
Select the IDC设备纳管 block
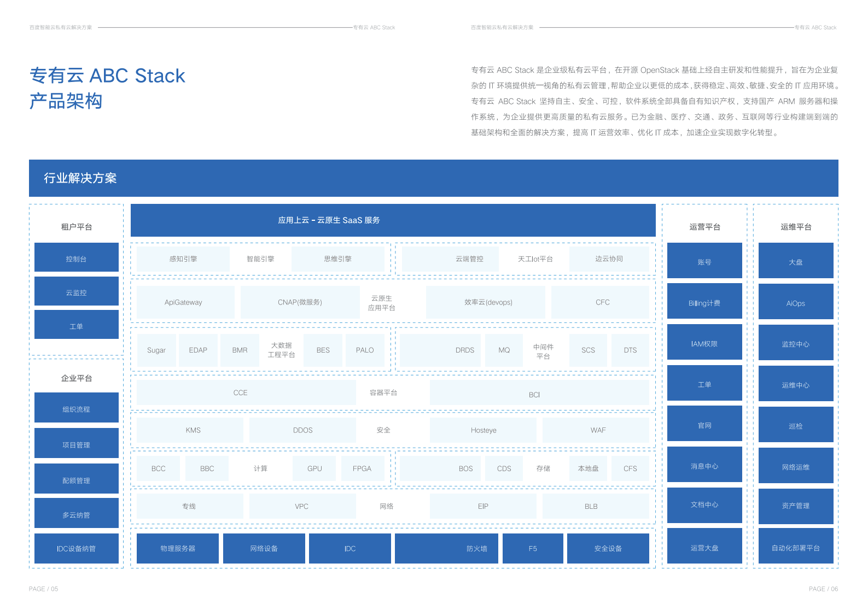coord(77,548)
